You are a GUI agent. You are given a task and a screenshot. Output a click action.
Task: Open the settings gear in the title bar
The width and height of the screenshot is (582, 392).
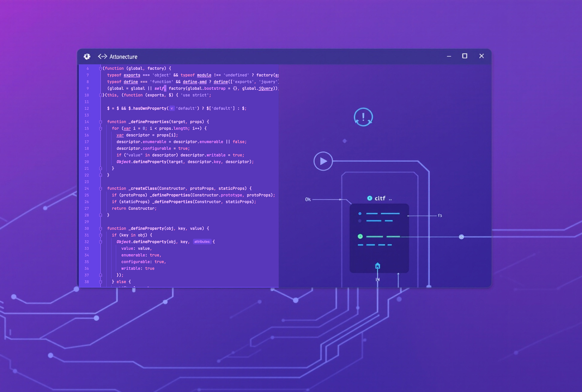[x=87, y=57]
